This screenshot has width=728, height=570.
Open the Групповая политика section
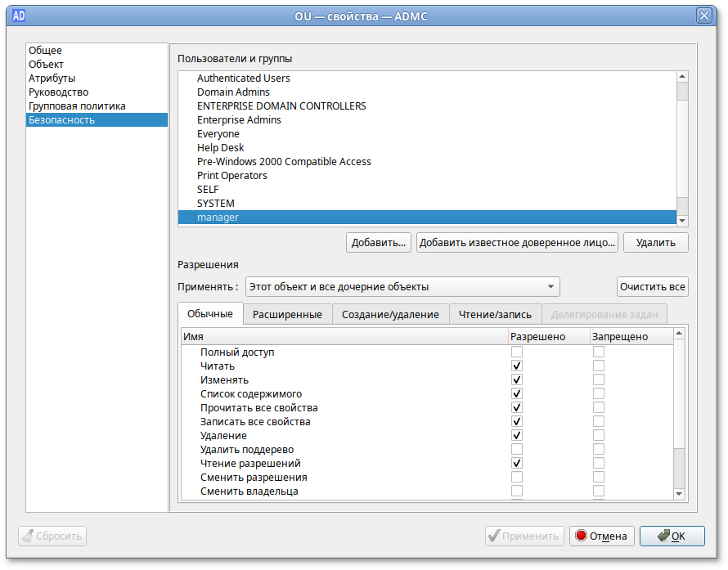point(76,105)
